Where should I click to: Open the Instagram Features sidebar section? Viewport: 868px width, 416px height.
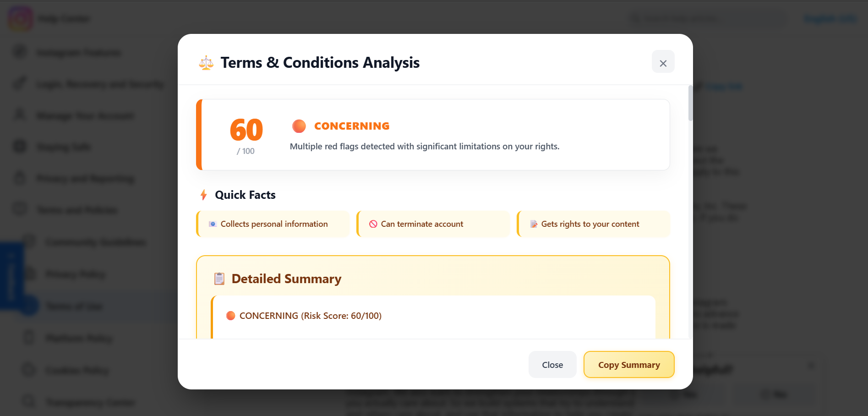point(79,53)
